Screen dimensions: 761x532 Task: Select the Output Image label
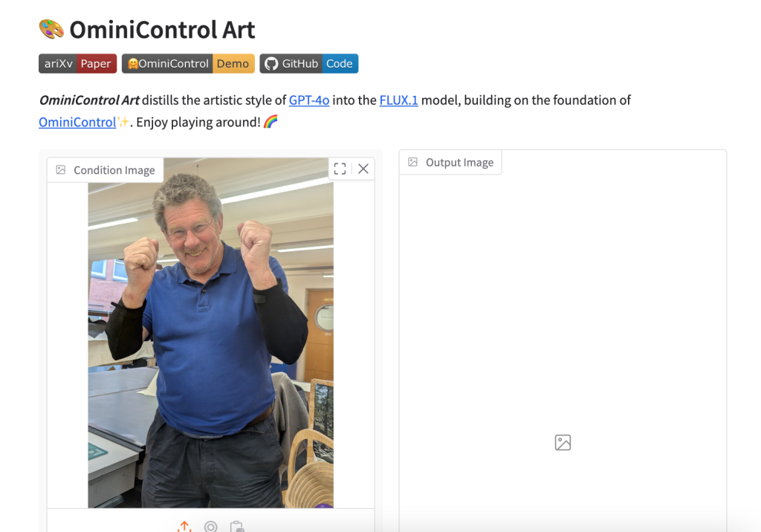pyautogui.click(x=459, y=162)
